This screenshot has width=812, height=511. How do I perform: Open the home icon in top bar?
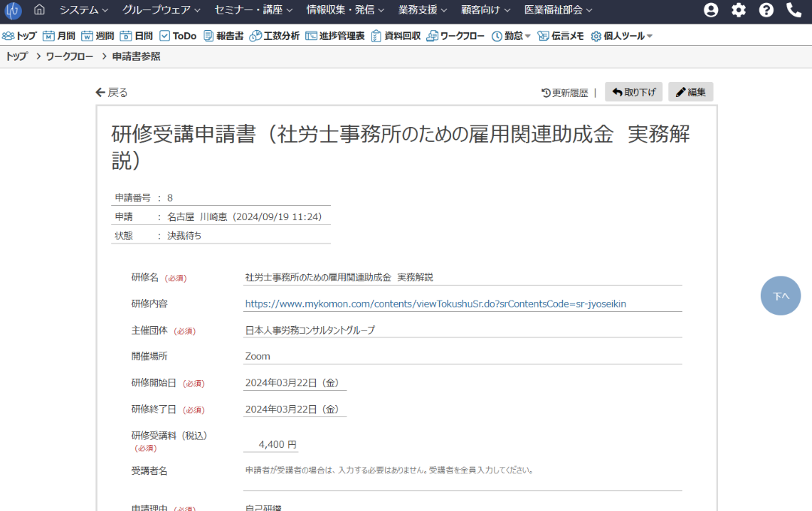click(x=39, y=10)
